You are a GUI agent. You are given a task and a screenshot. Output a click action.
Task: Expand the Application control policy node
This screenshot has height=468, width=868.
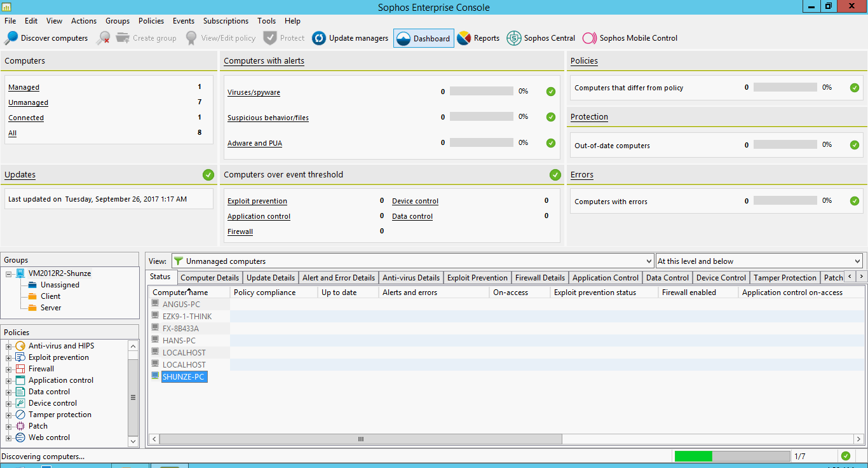[x=9, y=381]
